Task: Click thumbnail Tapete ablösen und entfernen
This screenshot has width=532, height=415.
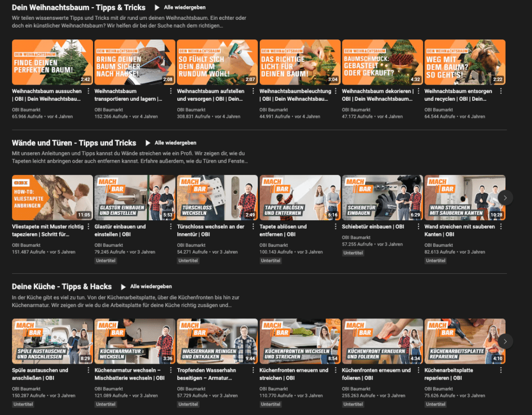Action: click(x=300, y=197)
